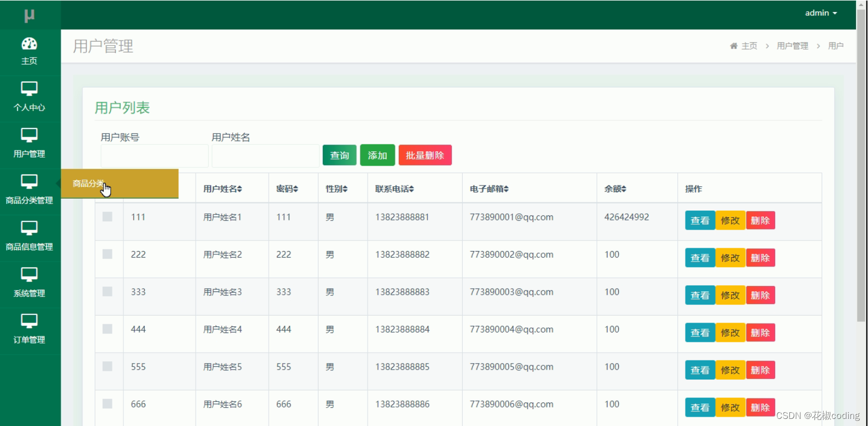Click the monitor icon above 商品分类管理

(29, 182)
